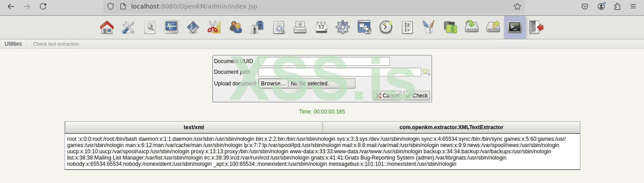Bookmark this page with the star
644x183 pixels.
[517, 6]
